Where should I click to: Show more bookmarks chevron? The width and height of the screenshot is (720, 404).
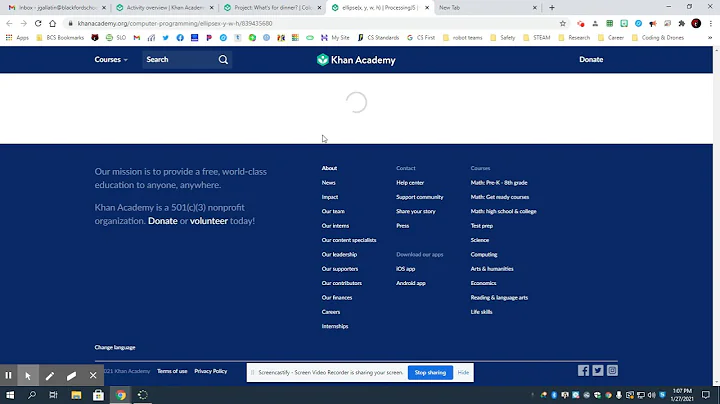tap(710, 38)
